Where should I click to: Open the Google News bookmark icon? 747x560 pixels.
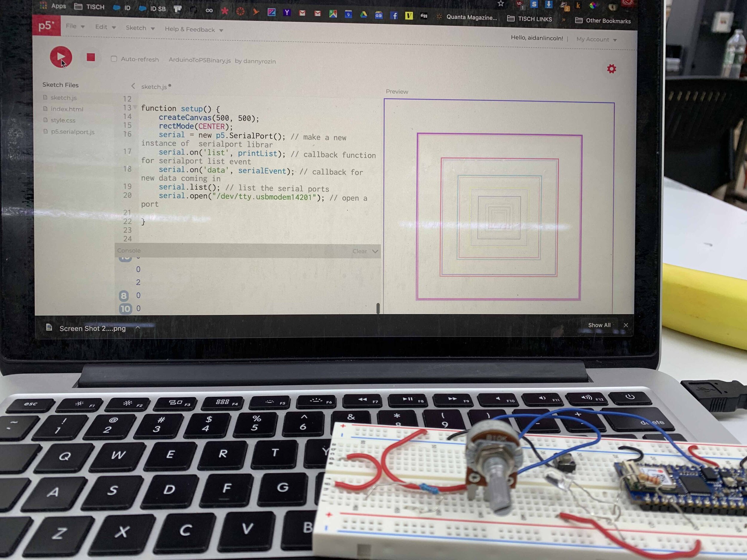[379, 15]
